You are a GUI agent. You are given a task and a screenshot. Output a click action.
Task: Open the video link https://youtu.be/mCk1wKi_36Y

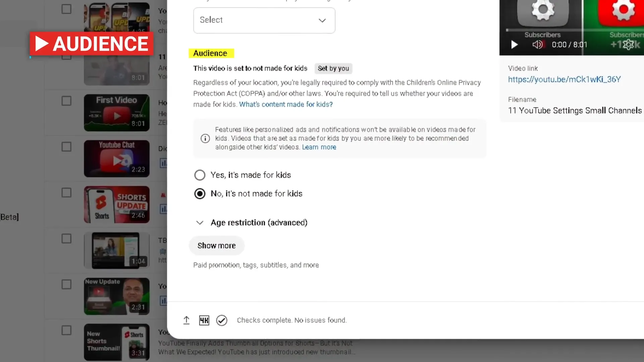(565, 79)
